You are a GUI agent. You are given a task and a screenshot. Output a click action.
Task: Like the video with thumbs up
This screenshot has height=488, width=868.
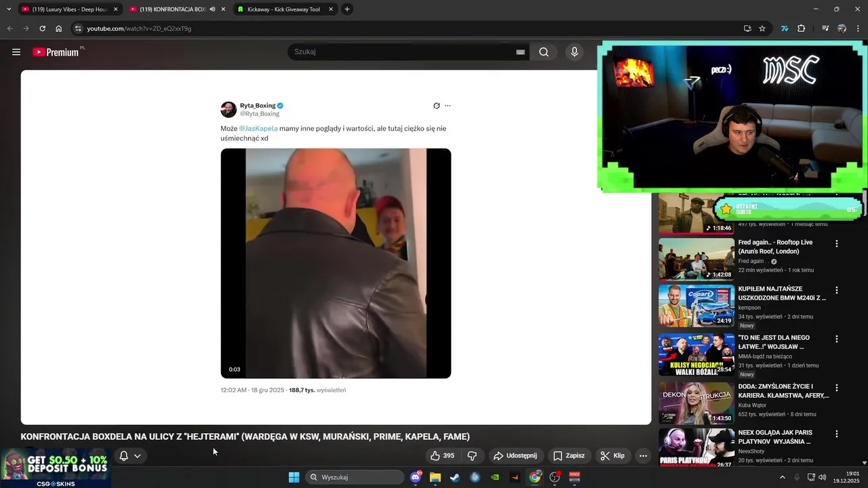442,456
